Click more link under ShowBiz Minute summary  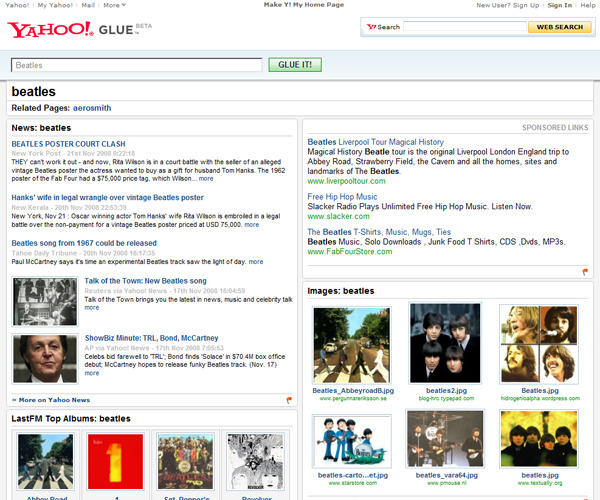pos(91,373)
